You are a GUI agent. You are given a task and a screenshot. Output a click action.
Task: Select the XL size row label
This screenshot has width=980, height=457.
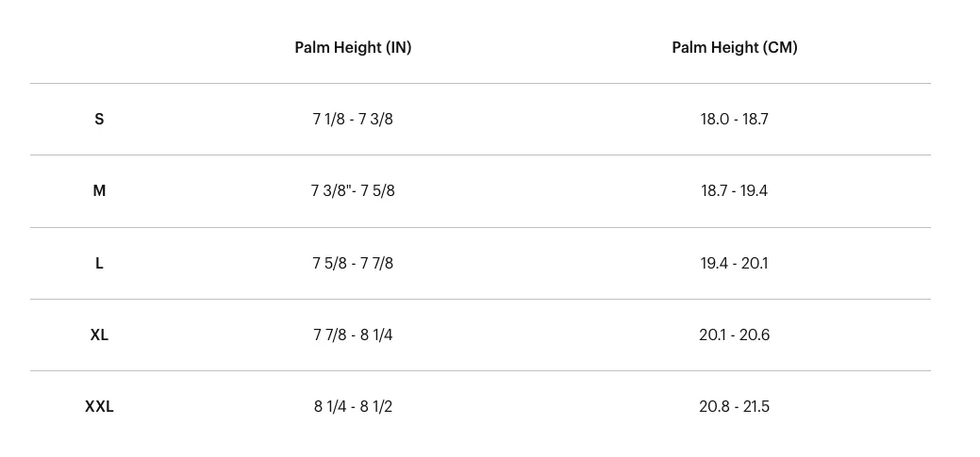click(x=99, y=335)
